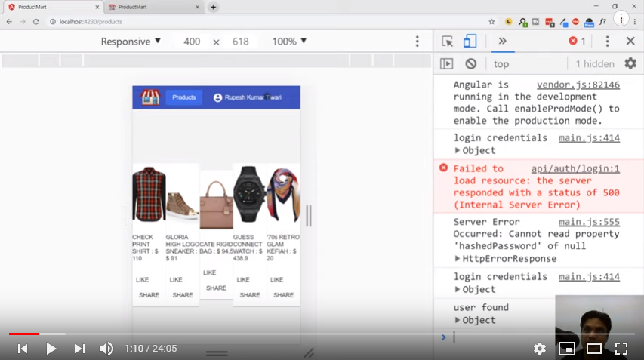This screenshot has height=360, width=644.
Task: Expand the user found Object entry
Action: 458,320
